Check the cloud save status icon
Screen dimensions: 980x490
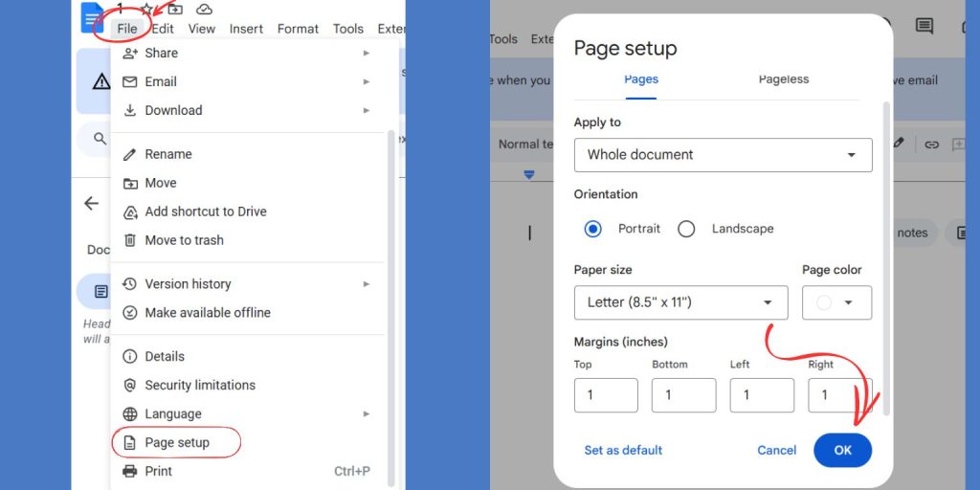point(205,9)
